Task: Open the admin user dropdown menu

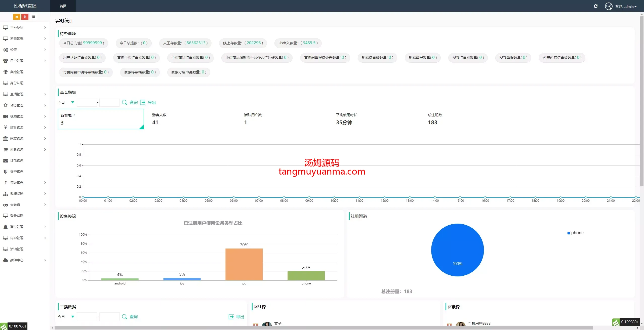Action: coord(626,7)
